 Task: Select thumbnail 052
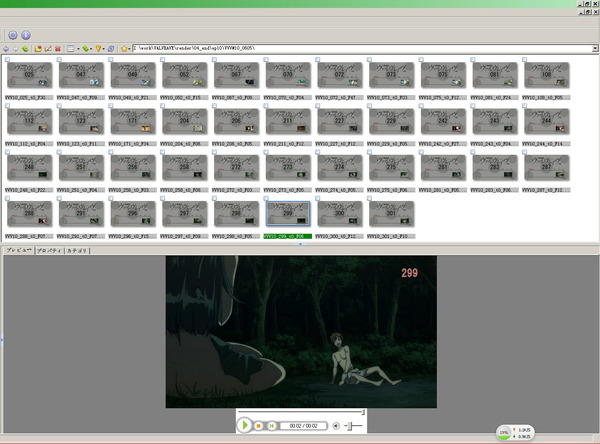coord(184,75)
